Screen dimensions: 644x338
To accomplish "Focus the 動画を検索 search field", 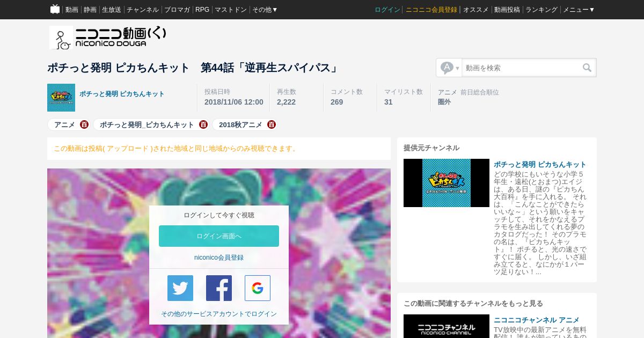I will [521, 68].
